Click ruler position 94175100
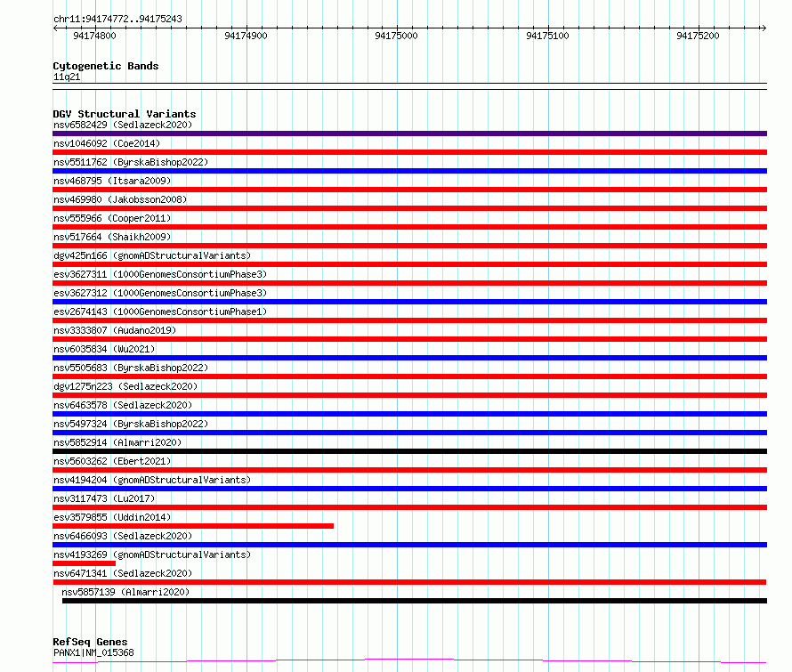 point(547,36)
